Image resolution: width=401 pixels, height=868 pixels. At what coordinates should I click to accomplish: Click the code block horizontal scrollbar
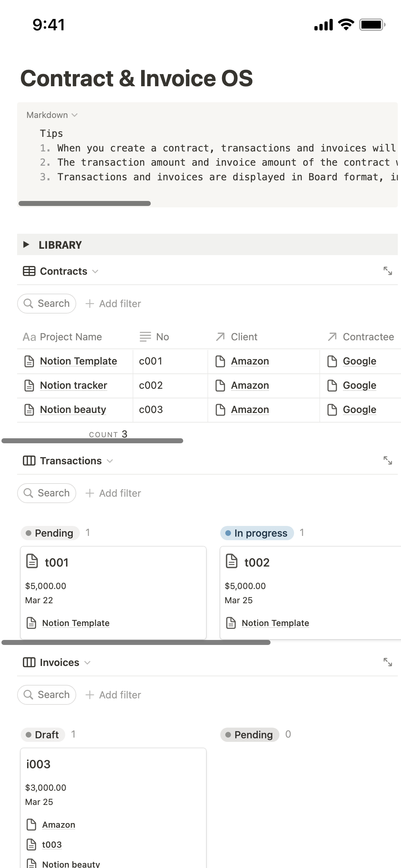(84, 203)
